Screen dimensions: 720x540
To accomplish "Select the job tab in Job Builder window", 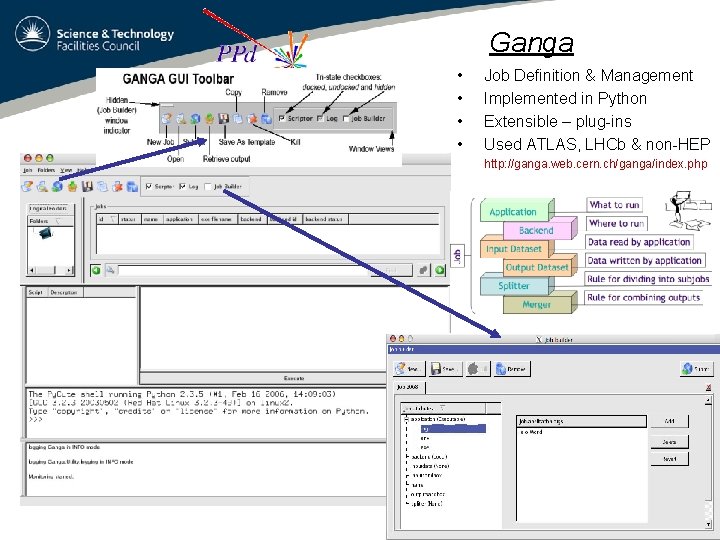I will (409, 387).
